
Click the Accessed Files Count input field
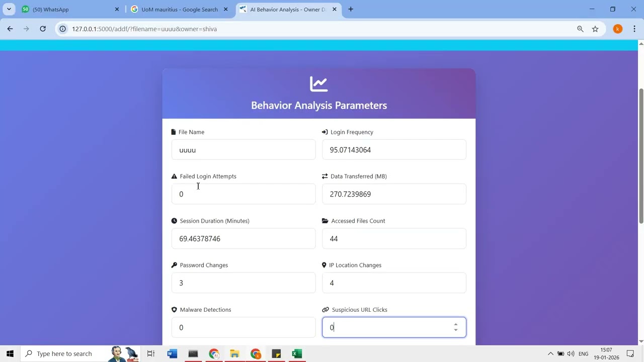click(394, 239)
